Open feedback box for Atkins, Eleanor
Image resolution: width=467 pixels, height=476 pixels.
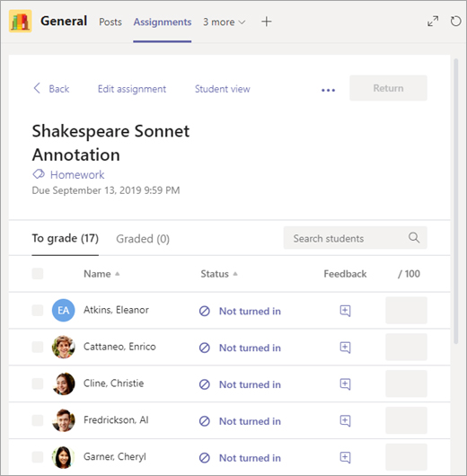tap(345, 311)
